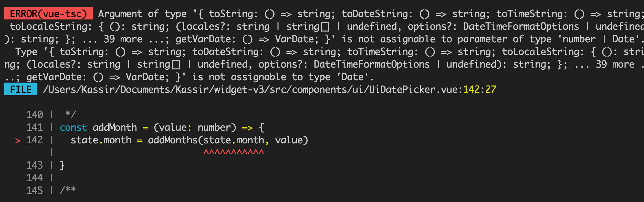
Task: Click the closing brace on line 143
Action: coord(62,165)
